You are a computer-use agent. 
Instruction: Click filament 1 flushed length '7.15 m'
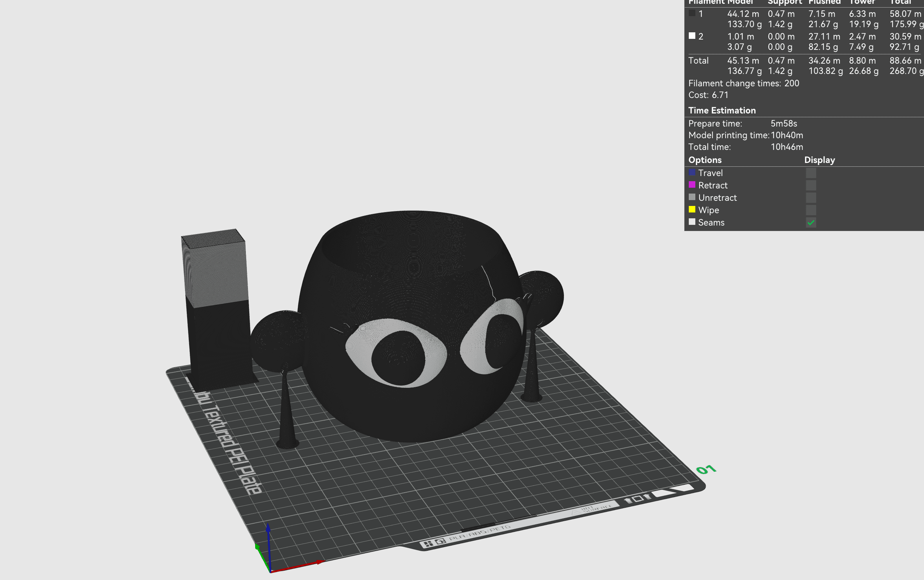pos(822,14)
